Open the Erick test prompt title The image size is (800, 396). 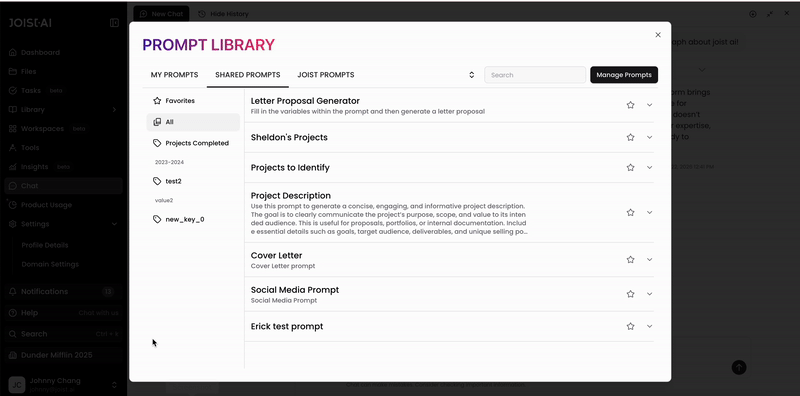[287, 327]
